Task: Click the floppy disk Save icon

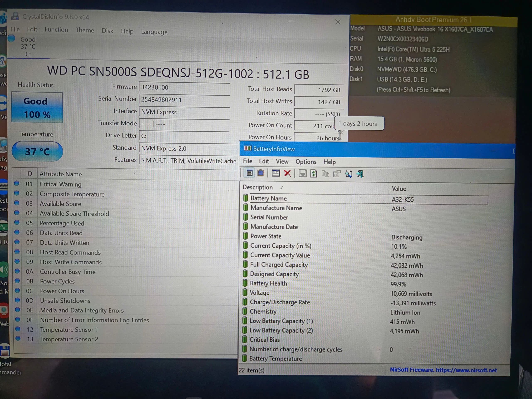Action: [x=303, y=173]
